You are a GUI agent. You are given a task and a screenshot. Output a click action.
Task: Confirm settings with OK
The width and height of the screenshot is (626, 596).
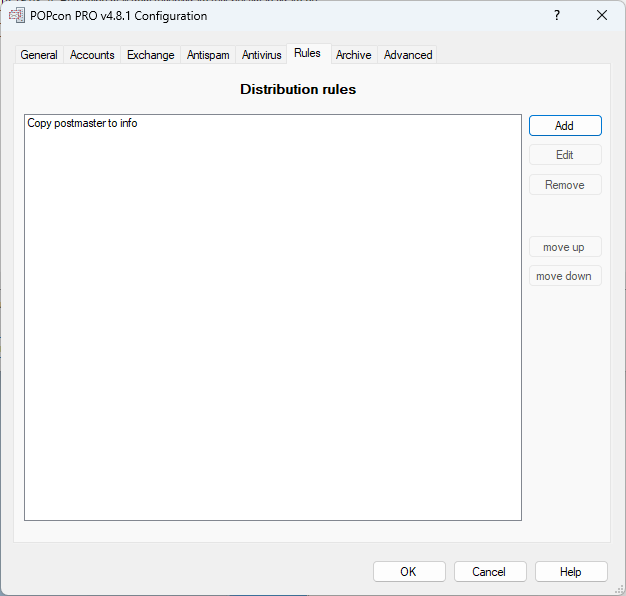(409, 572)
